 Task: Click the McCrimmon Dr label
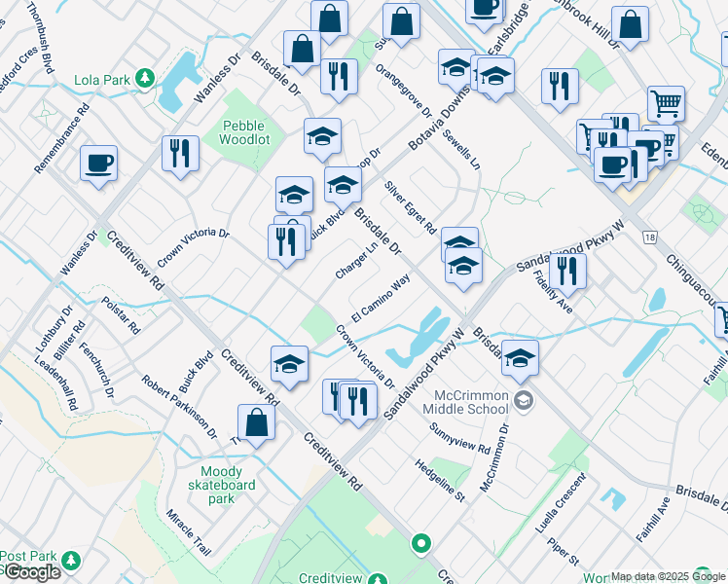point(494,457)
